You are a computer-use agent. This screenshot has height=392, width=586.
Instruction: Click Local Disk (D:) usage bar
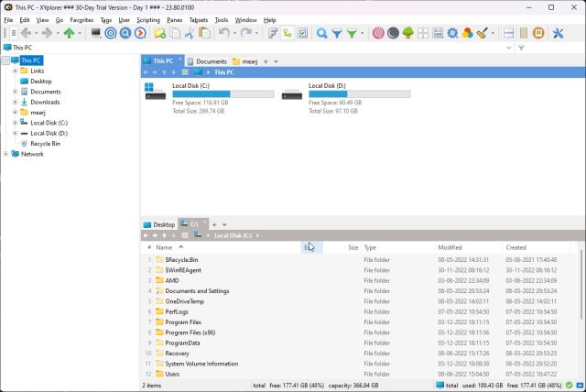tap(360, 94)
